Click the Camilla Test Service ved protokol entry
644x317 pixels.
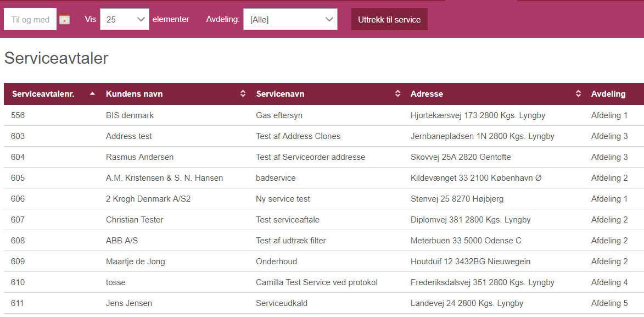pyautogui.click(x=317, y=282)
